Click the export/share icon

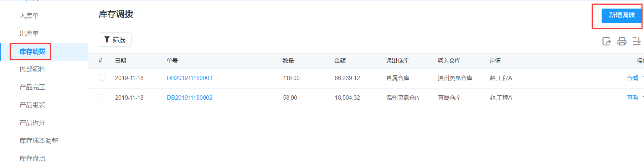(x=606, y=41)
